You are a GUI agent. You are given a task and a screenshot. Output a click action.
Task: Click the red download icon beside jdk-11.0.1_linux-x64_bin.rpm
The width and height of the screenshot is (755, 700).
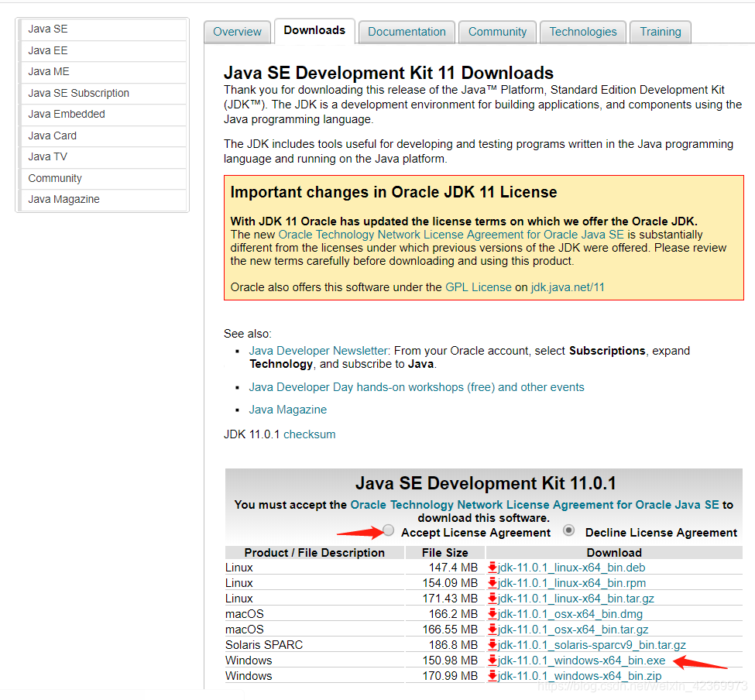(492, 582)
